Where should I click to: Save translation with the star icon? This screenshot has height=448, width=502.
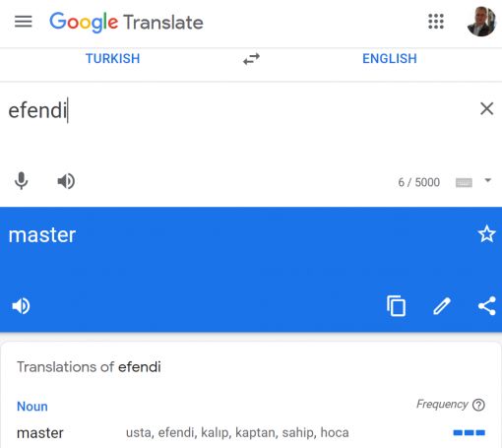coord(486,234)
